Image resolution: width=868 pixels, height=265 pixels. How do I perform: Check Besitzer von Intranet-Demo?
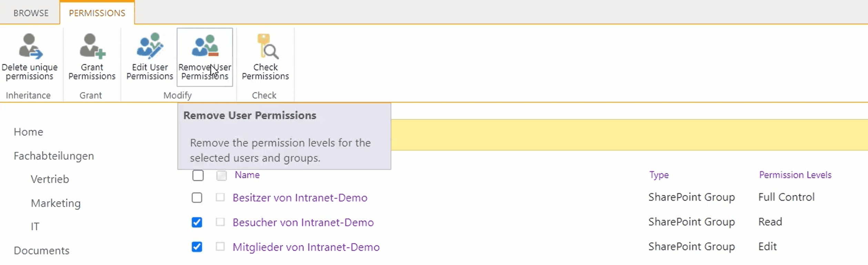197,198
